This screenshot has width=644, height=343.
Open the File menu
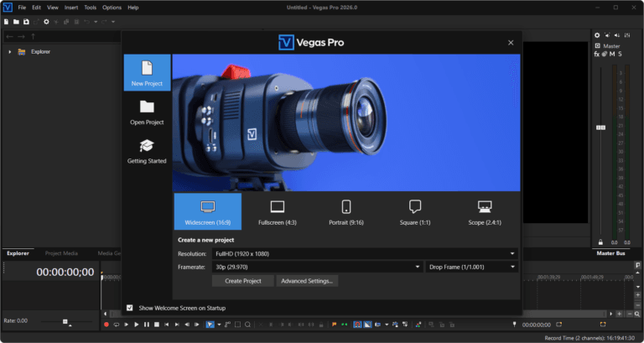22,8
